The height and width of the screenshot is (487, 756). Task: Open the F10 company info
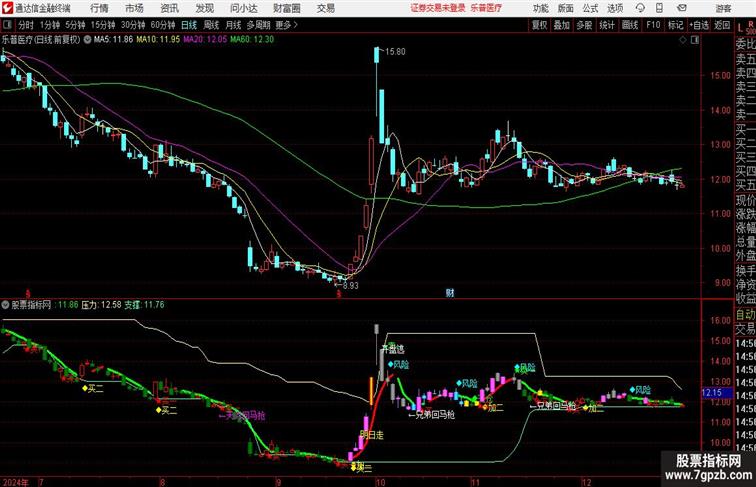[x=653, y=25]
